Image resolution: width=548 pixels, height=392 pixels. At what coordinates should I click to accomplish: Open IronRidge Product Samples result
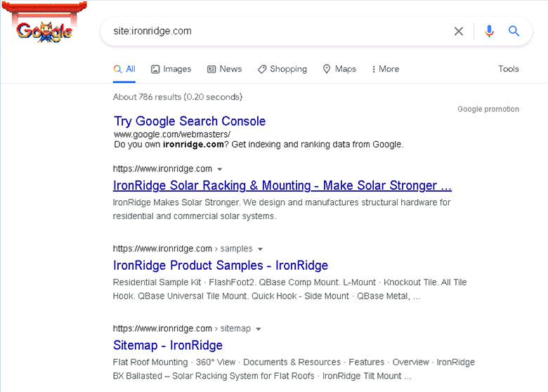coord(221,266)
